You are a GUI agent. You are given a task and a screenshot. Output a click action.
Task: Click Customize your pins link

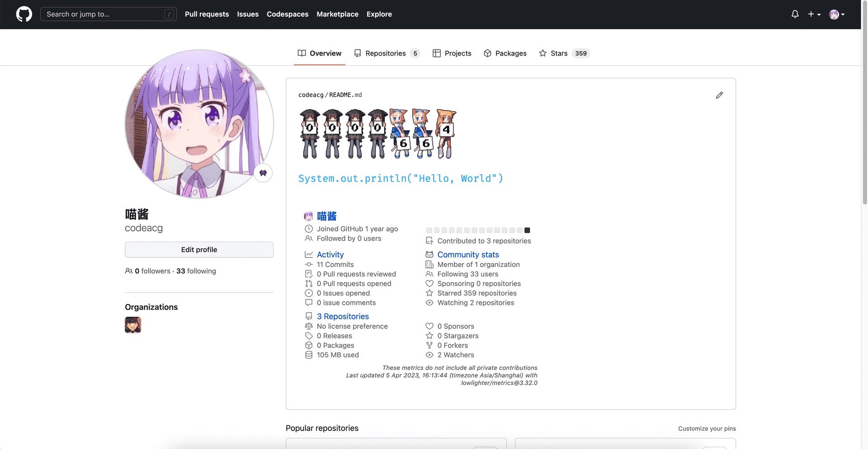707,428
